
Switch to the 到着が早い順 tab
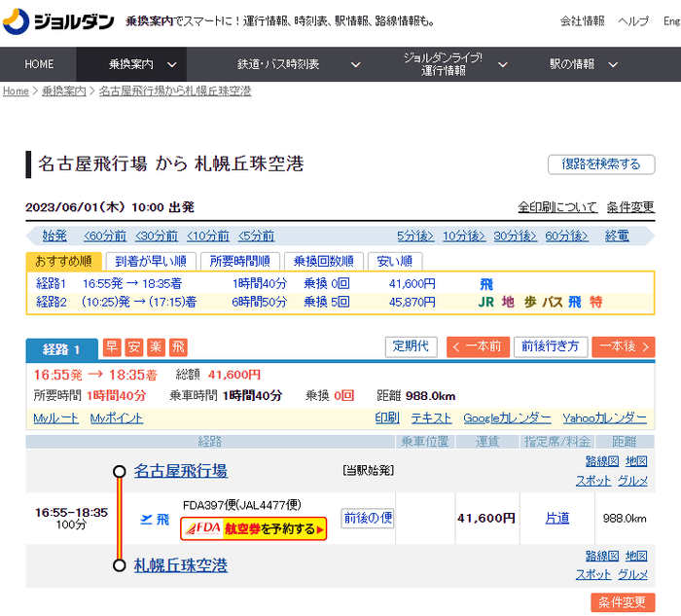point(149,261)
